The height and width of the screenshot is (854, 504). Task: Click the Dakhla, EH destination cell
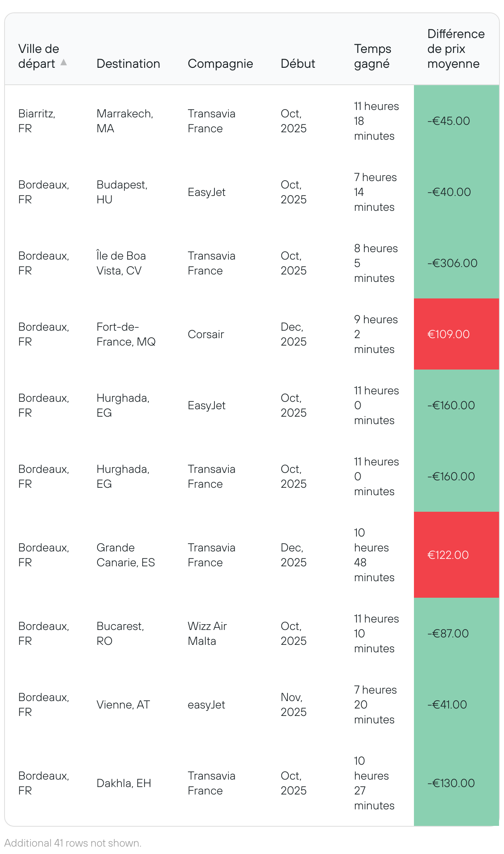pos(124,783)
